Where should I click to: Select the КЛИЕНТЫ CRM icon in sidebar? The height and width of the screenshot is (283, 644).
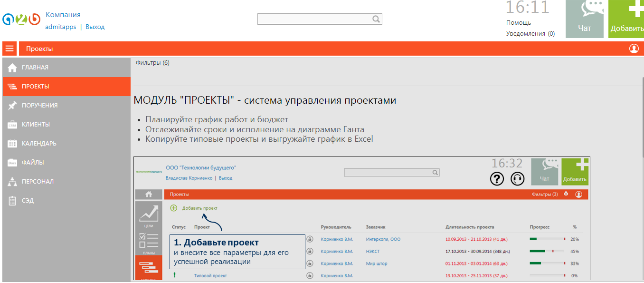11,124
